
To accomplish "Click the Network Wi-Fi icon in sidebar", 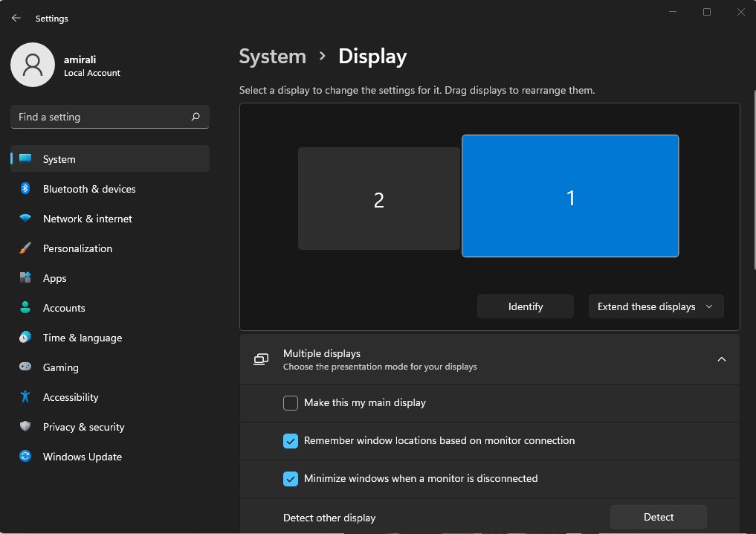I will point(25,218).
